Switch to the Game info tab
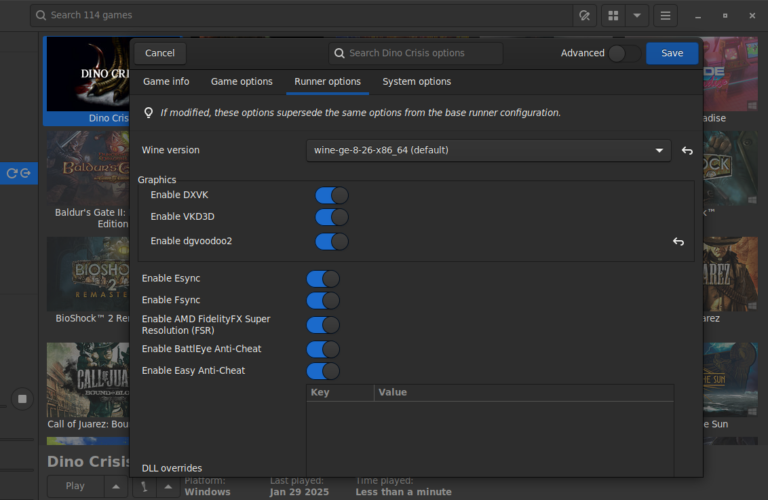The image size is (768, 500). pyautogui.click(x=166, y=82)
